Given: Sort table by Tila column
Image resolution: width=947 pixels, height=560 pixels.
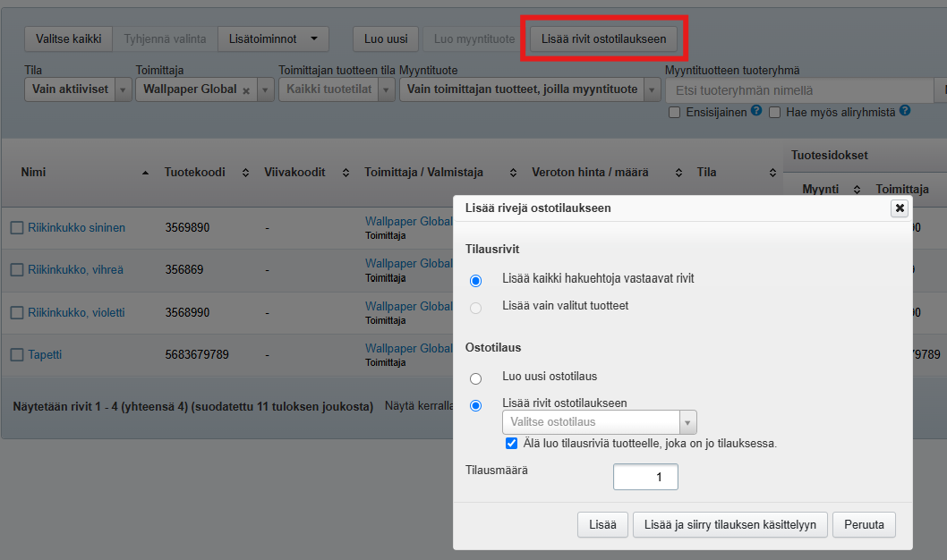Looking at the screenshot, I should coord(772,173).
